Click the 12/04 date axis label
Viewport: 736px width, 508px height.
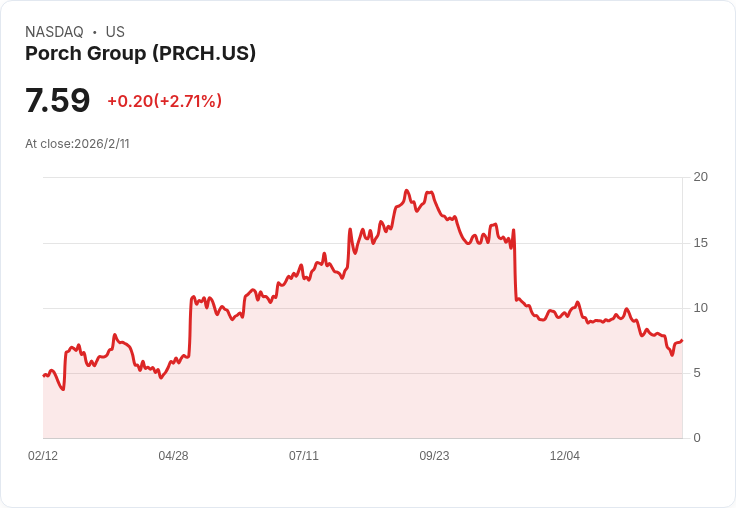click(x=565, y=455)
